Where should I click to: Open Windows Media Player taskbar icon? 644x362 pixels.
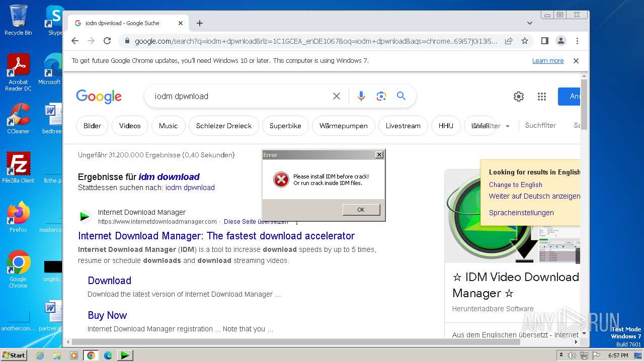pyautogui.click(x=74, y=355)
